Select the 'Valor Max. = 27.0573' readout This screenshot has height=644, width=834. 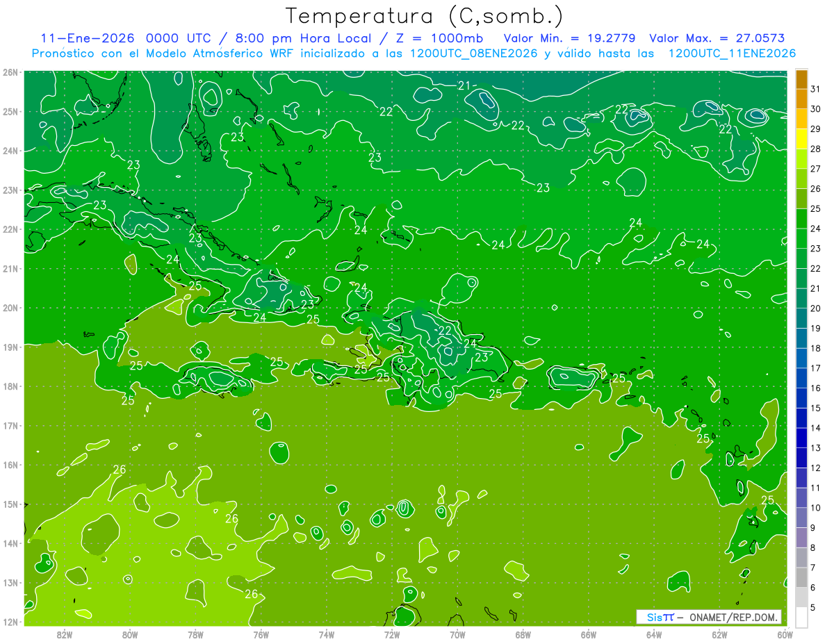717,38
